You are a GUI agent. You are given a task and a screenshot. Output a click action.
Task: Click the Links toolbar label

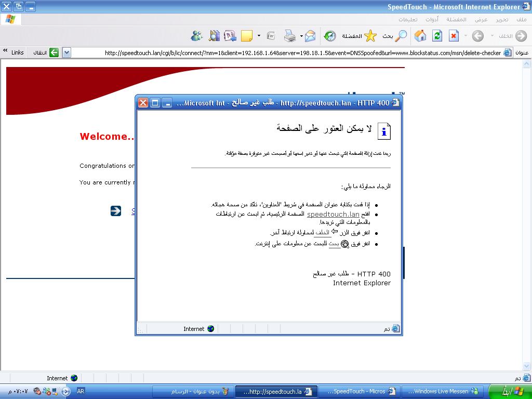coord(17,52)
